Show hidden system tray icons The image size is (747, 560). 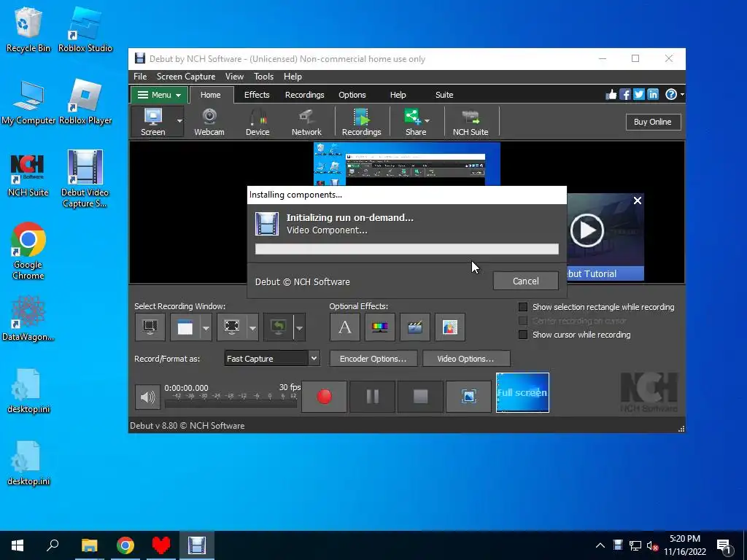pyautogui.click(x=600, y=545)
